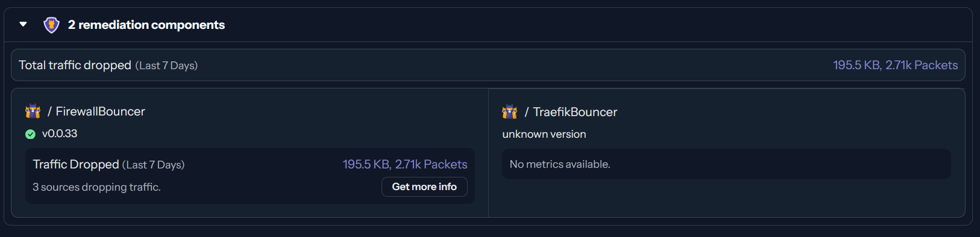The height and width of the screenshot is (237, 980).
Task: Select the v0.0.33 version text
Action: (x=60, y=134)
